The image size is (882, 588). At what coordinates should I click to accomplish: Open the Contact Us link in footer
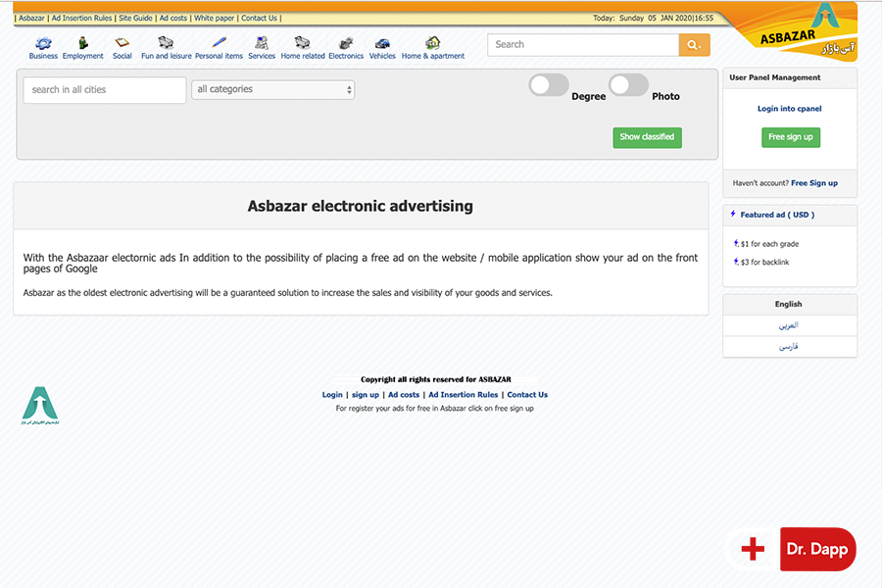tap(527, 395)
